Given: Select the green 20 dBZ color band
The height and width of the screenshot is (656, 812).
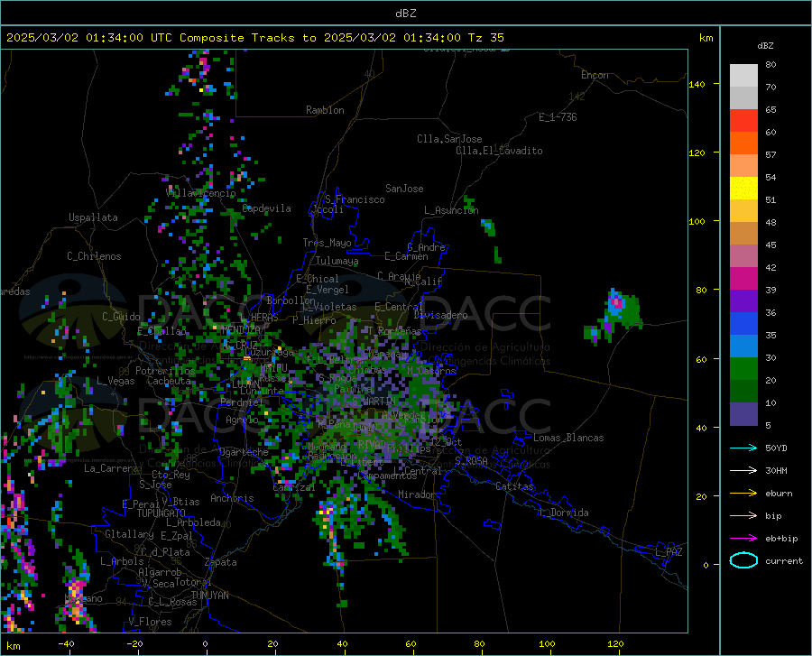Looking at the screenshot, I should point(743,369).
